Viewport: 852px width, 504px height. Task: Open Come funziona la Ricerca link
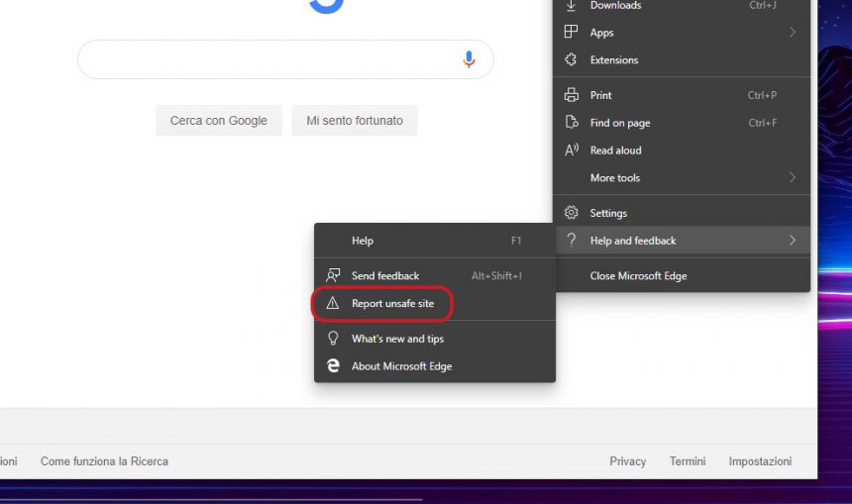tap(104, 461)
